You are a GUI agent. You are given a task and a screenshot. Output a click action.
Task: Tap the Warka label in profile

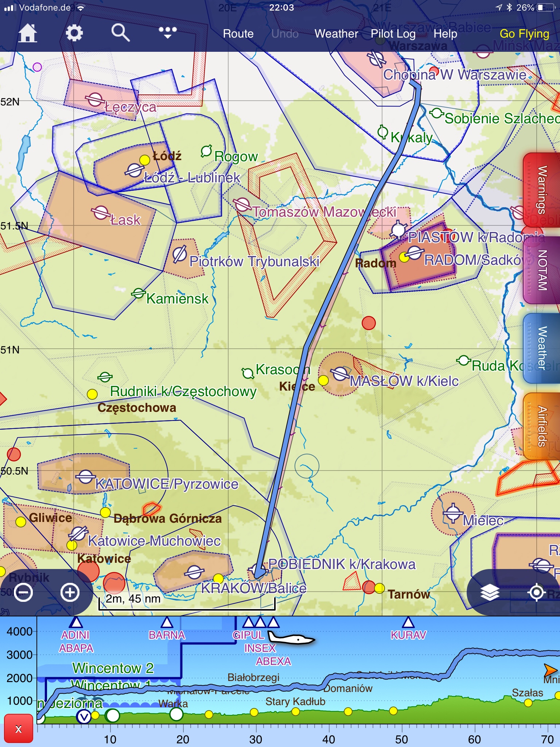point(173,704)
